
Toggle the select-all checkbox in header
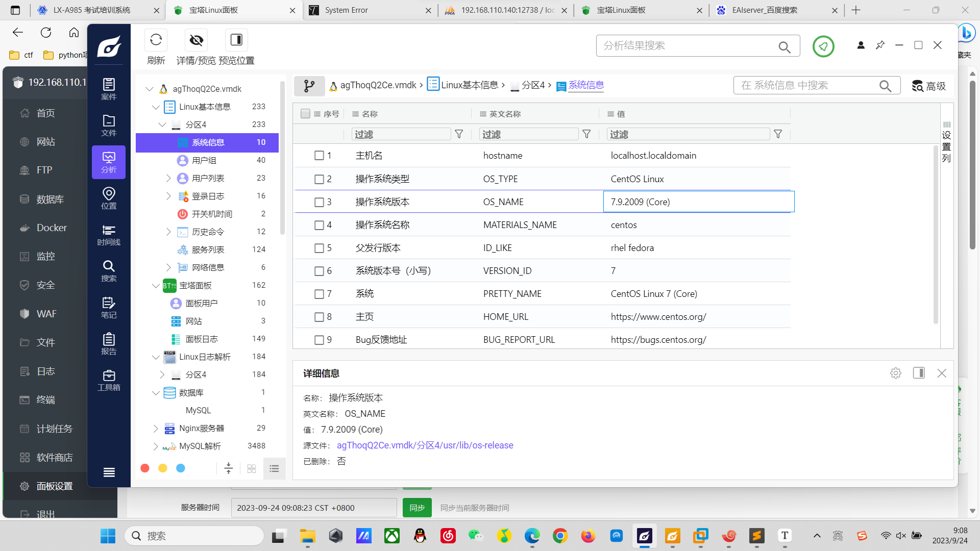click(x=305, y=114)
